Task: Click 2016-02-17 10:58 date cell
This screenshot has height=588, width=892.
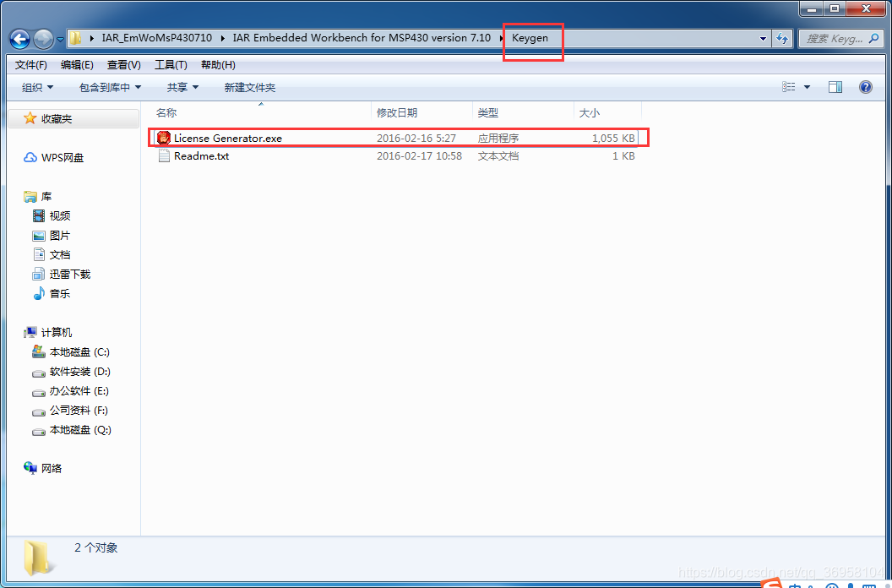Action: coord(419,156)
